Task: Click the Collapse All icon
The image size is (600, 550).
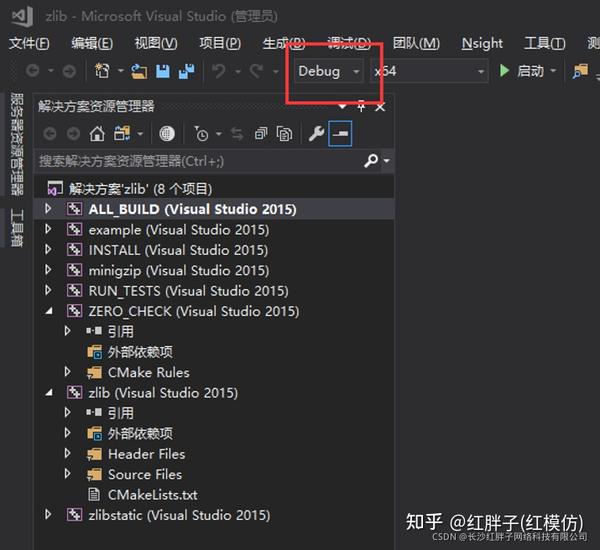Action: coord(261,134)
